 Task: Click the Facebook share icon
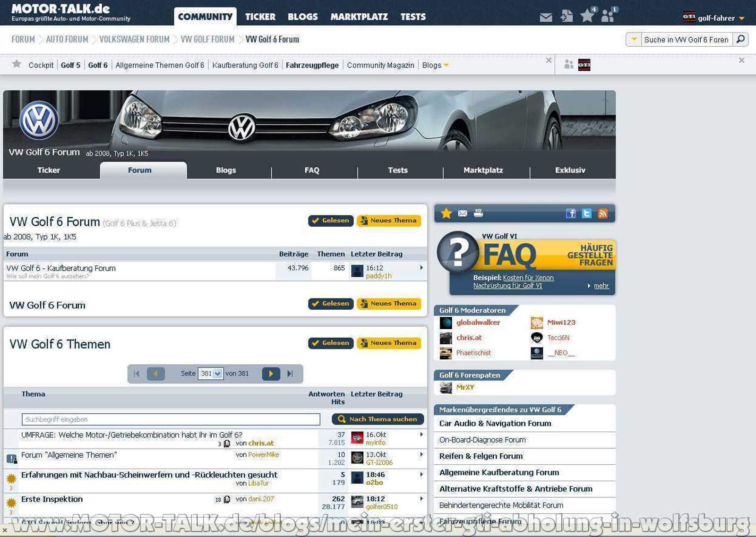pyautogui.click(x=571, y=213)
